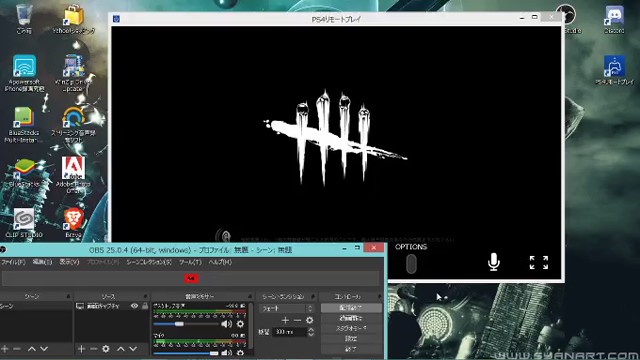This screenshot has width=640, height=360.
Task: Click Start Streaming button in Controls
Action: pos(351,308)
